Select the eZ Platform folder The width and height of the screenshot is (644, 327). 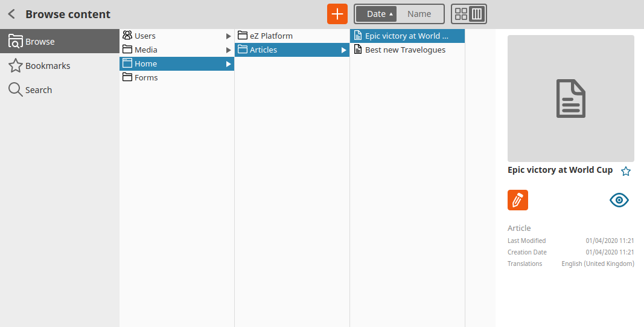pyautogui.click(x=292, y=36)
